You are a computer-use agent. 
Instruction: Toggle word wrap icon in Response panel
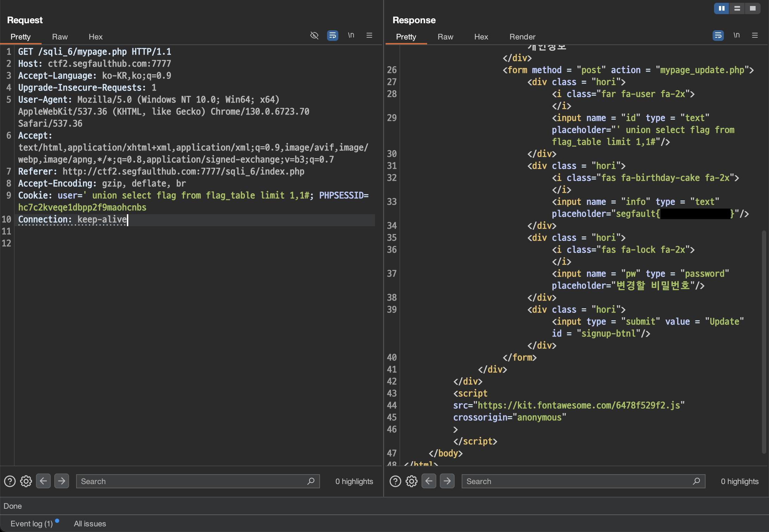click(718, 35)
